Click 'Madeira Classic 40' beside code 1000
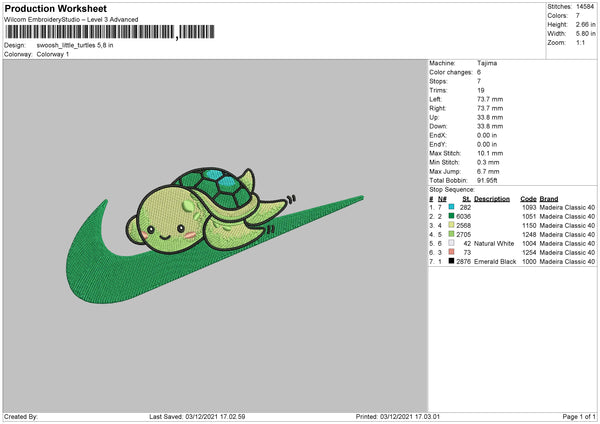600x424 pixels. click(567, 261)
